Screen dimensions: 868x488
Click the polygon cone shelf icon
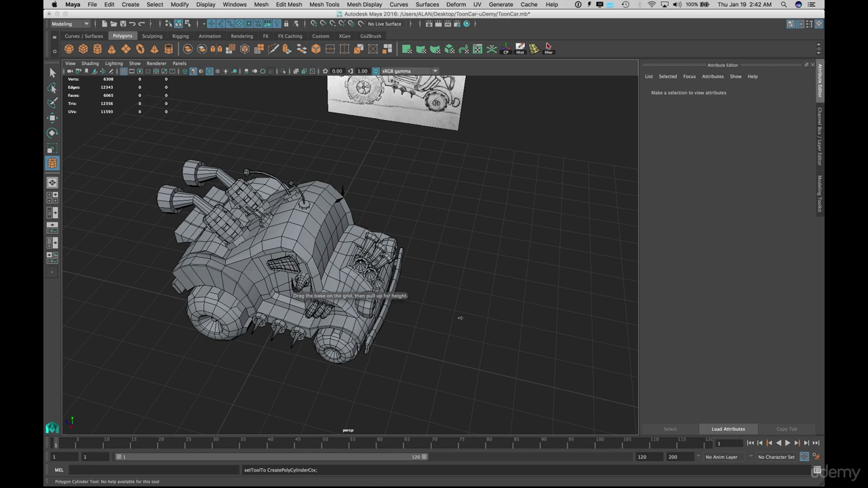pos(111,49)
